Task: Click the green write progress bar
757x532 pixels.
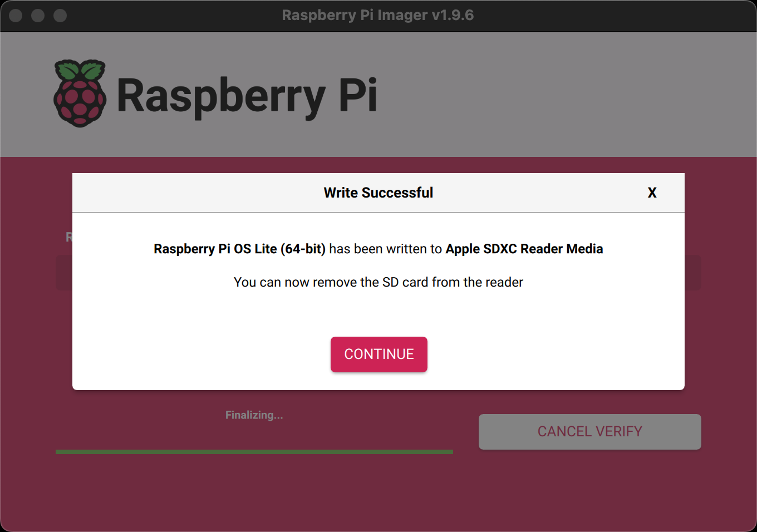Action: click(254, 452)
